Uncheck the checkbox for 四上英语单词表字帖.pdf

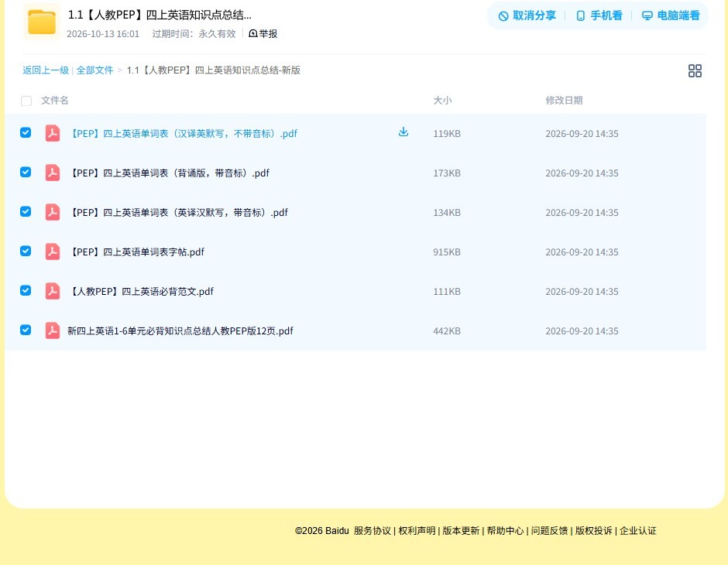pyautogui.click(x=26, y=251)
